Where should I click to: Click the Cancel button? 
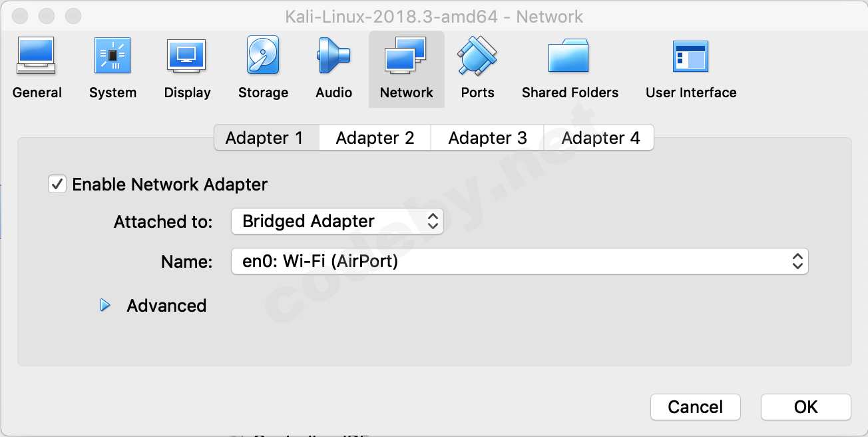[695, 407]
